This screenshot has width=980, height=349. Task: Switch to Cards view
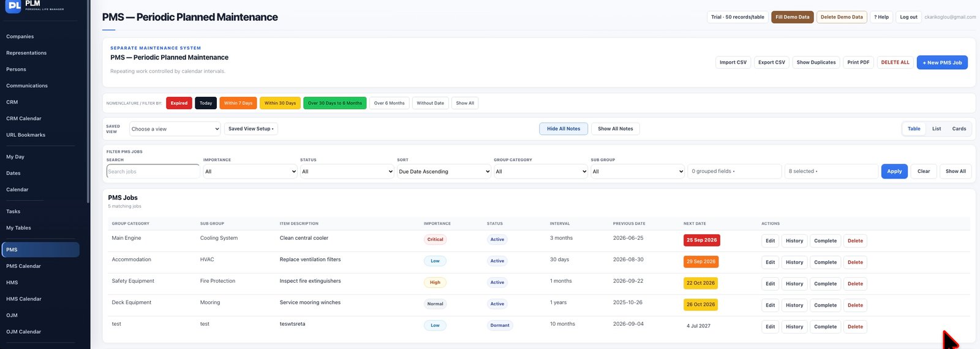click(x=959, y=129)
